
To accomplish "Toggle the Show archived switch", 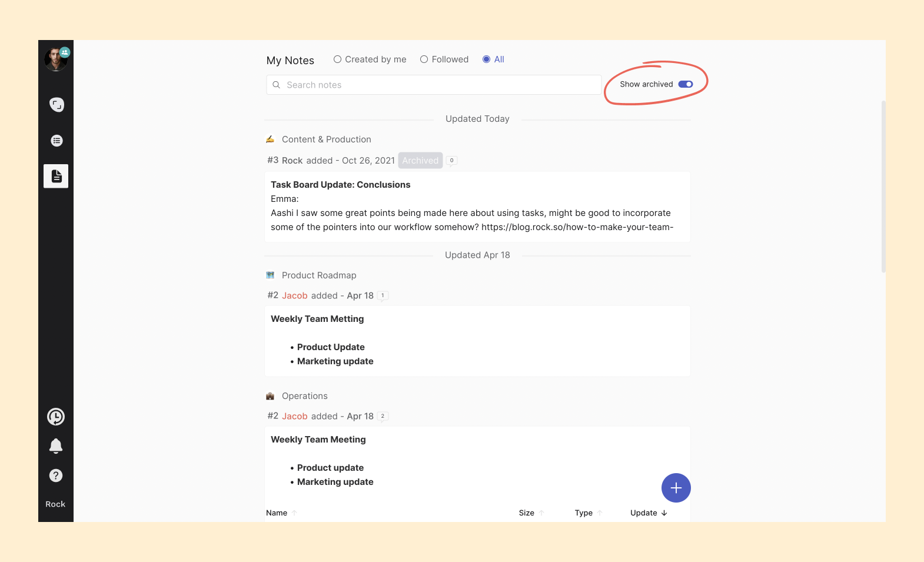I will point(685,84).
